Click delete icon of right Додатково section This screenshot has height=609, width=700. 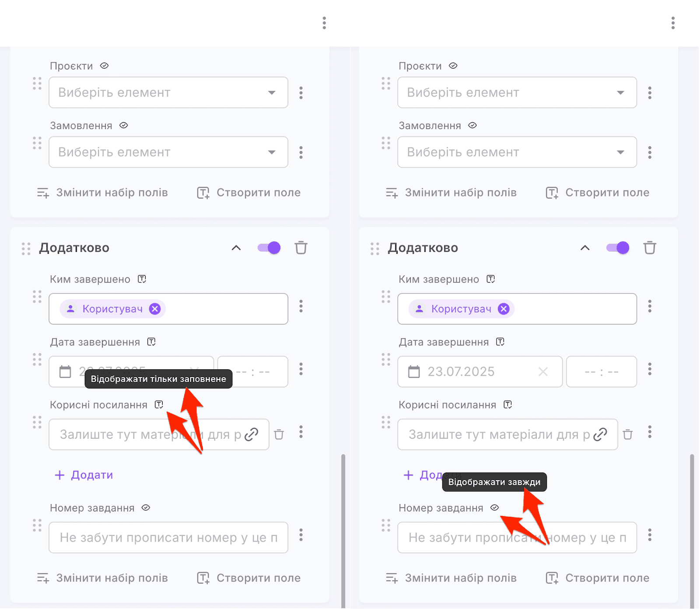[x=650, y=248]
